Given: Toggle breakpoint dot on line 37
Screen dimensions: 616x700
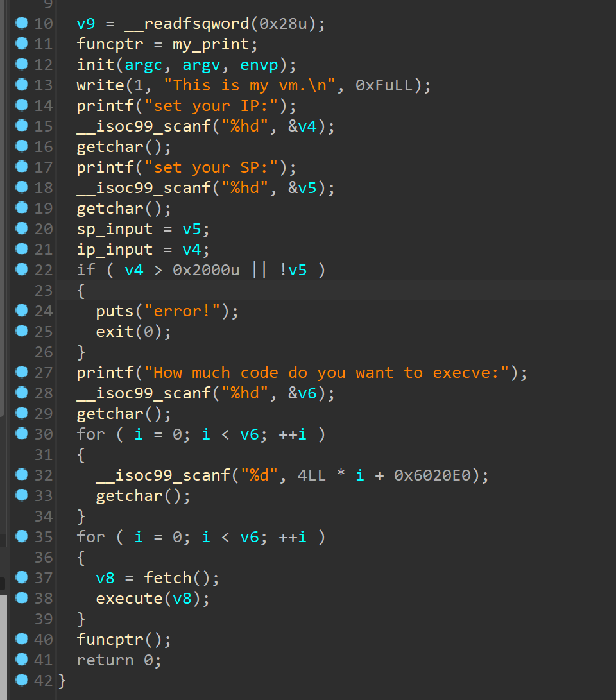Looking at the screenshot, I should [x=21, y=577].
